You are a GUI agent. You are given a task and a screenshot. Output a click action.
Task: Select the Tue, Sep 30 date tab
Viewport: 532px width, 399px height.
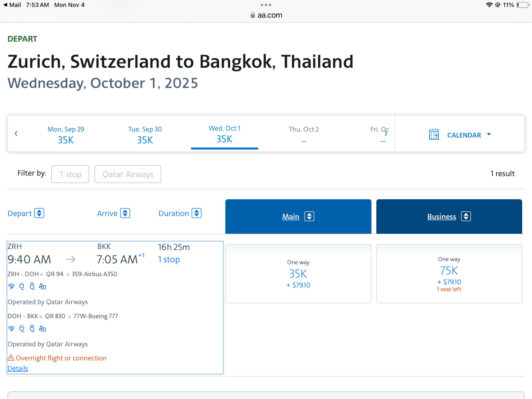(x=145, y=135)
